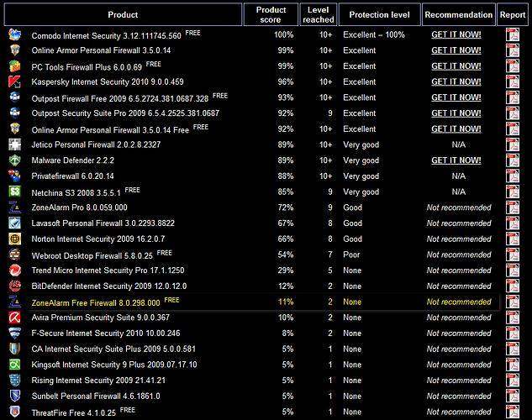Click GET IT NOW! for PC Tools Firewall Plus
The height and width of the screenshot is (420, 532).
click(456, 66)
